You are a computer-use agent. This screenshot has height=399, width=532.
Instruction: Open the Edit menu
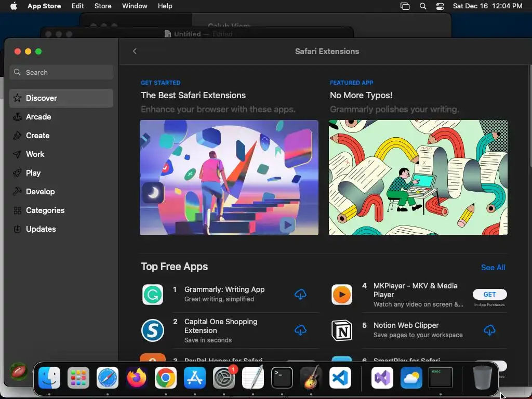click(78, 6)
